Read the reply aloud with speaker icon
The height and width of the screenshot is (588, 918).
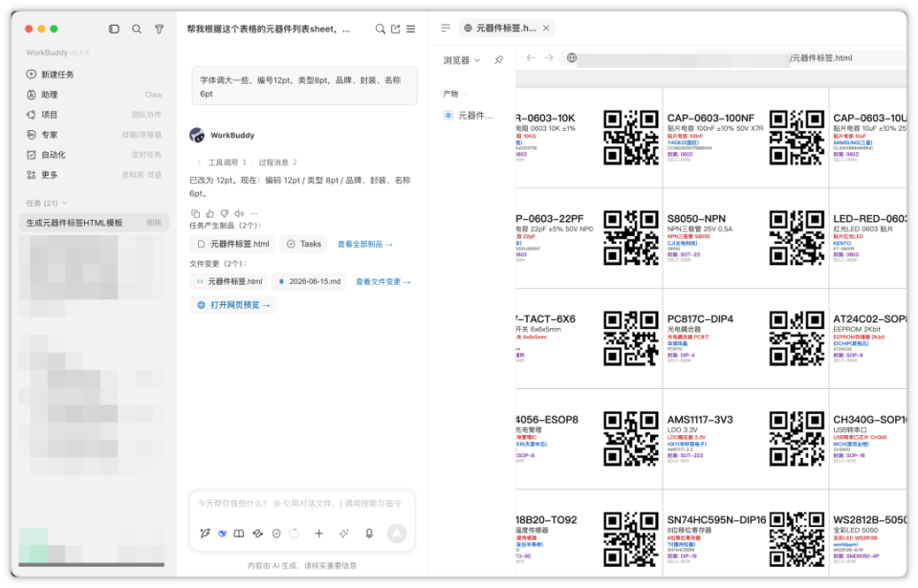point(239,214)
